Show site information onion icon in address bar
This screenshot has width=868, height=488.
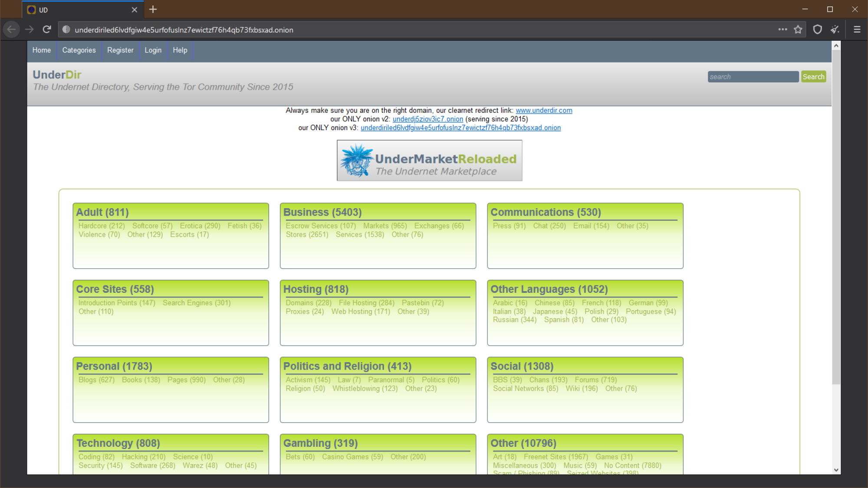coord(66,29)
